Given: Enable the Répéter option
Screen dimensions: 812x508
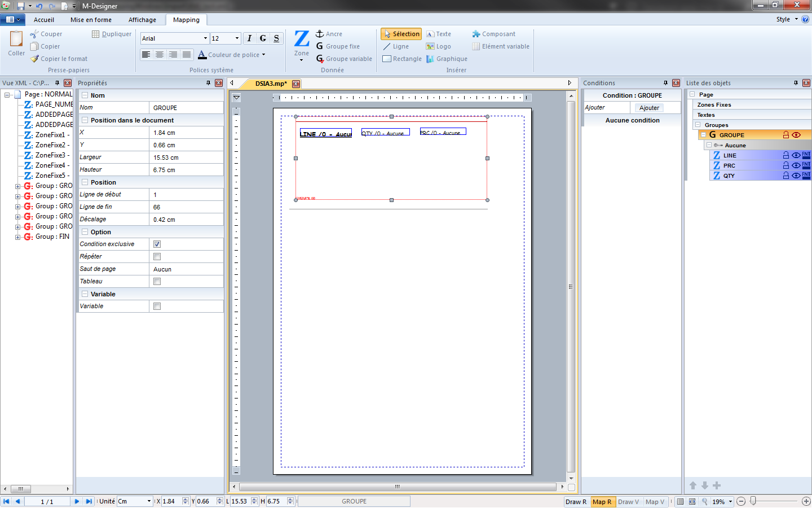Looking at the screenshot, I should click(x=156, y=256).
